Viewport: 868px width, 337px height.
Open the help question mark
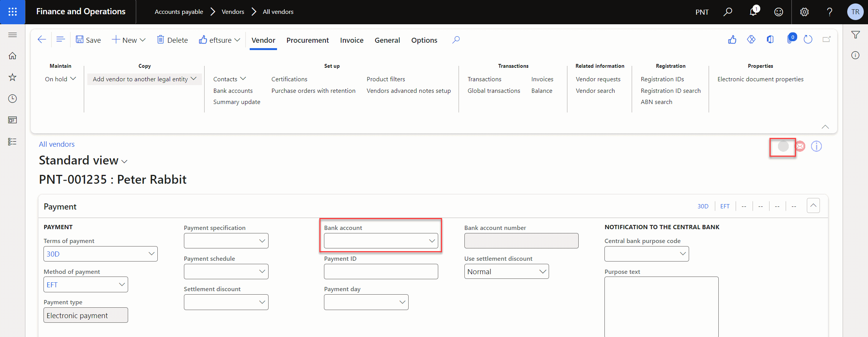[x=830, y=12]
